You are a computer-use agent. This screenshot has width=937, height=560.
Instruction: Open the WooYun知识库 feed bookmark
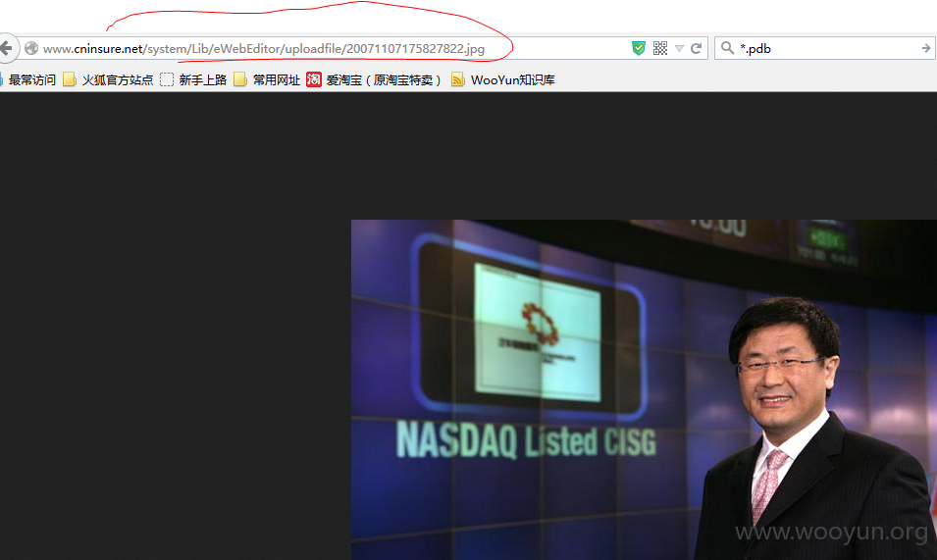point(503,79)
